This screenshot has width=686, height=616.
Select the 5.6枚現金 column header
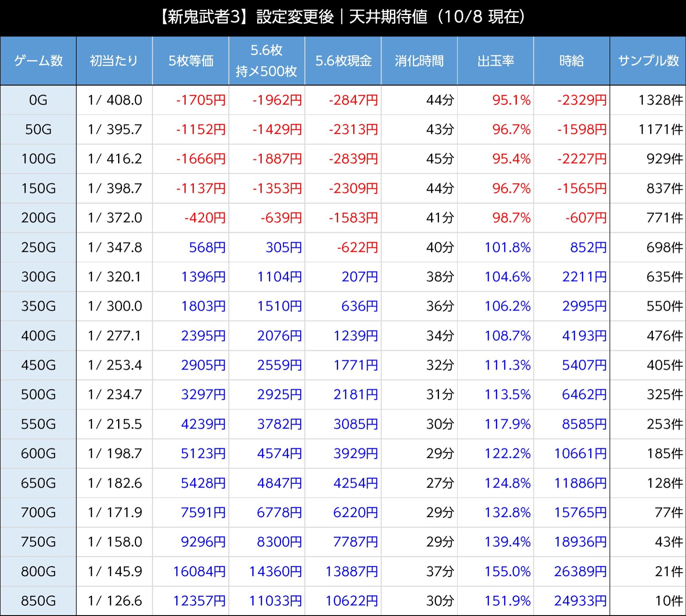coord(343,61)
